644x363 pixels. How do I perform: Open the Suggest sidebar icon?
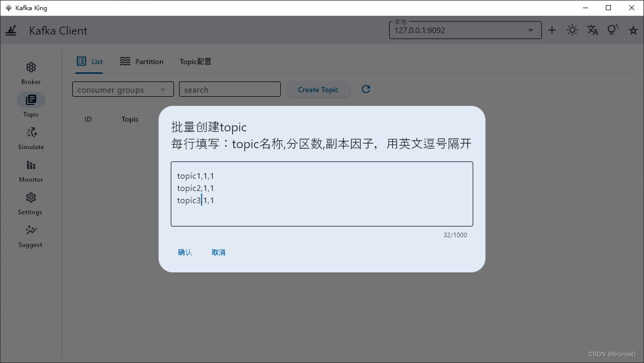click(x=31, y=230)
